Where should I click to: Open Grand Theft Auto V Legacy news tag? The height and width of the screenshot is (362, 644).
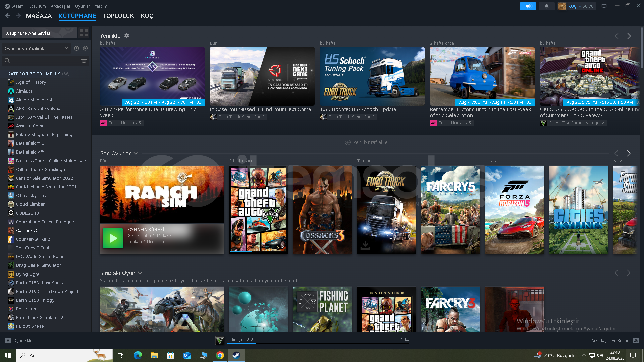click(x=573, y=123)
